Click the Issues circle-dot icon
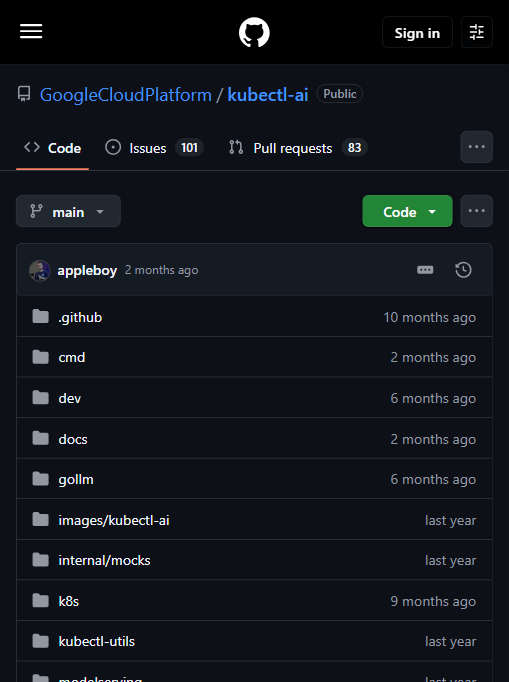This screenshot has width=509, height=682. pyautogui.click(x=113, y=147)
